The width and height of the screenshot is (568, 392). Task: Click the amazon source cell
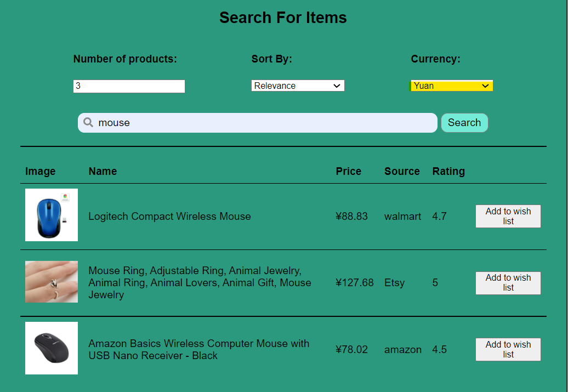tap(403, 350)
